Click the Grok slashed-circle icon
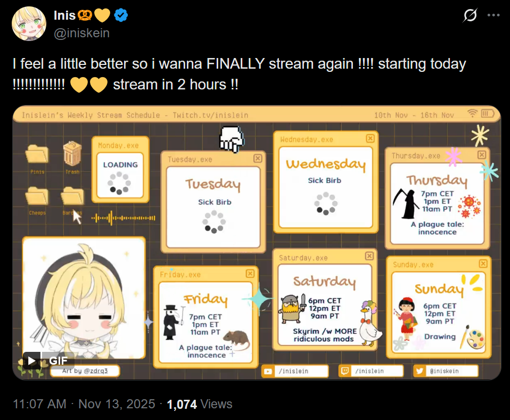 (470, 15)
